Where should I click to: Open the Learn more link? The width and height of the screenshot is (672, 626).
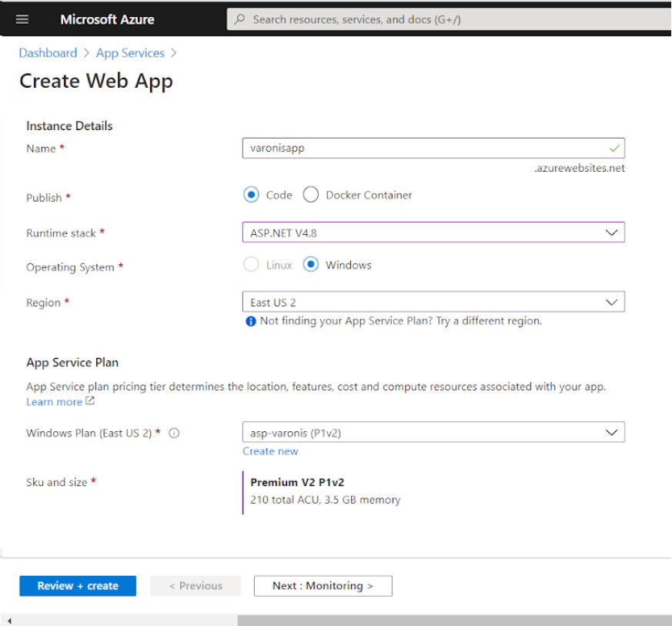tap(54, 402)
